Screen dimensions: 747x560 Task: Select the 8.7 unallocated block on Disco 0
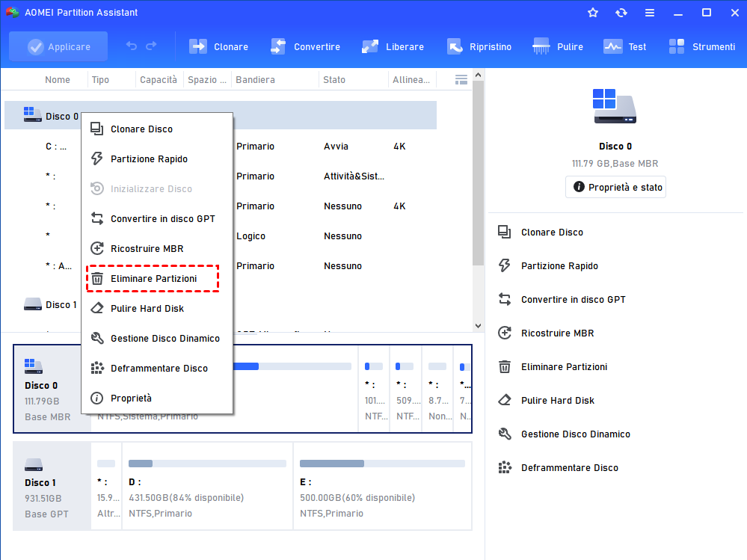pos(437,389)
